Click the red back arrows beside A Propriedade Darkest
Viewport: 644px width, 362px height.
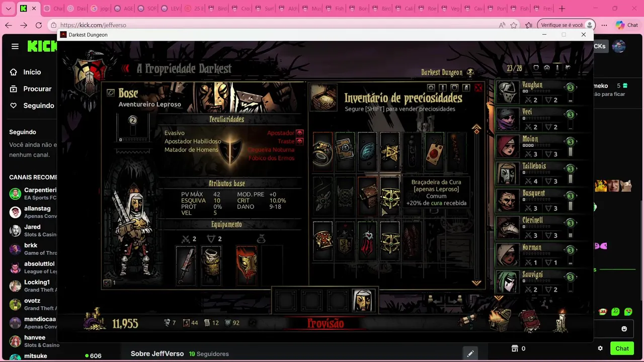point(126,68)
